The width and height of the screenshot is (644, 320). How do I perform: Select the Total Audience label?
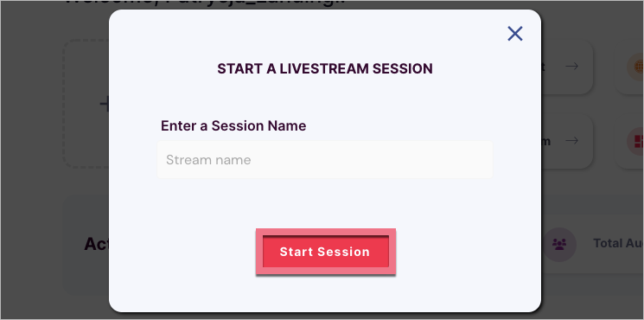tap(619, 244)
